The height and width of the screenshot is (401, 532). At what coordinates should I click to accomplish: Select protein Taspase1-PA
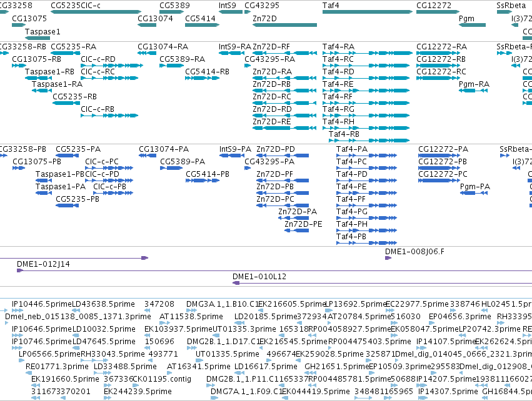pos(44,193)
